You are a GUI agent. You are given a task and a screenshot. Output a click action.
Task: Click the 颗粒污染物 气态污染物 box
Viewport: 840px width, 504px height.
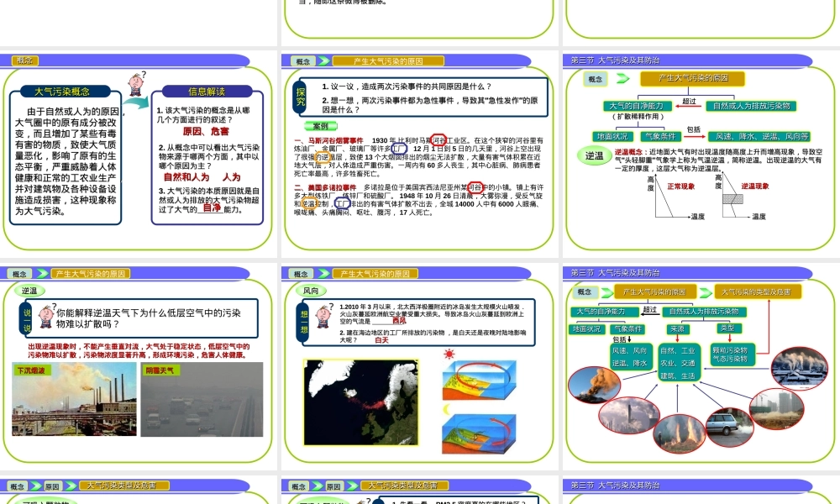point(732,354)
